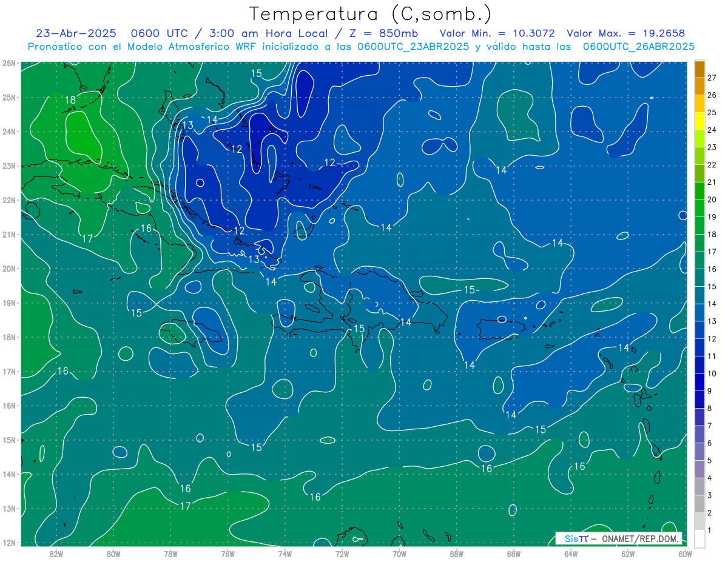Click the 16N latitude axis label
The image size is (728, 562).
coord(8,406)
